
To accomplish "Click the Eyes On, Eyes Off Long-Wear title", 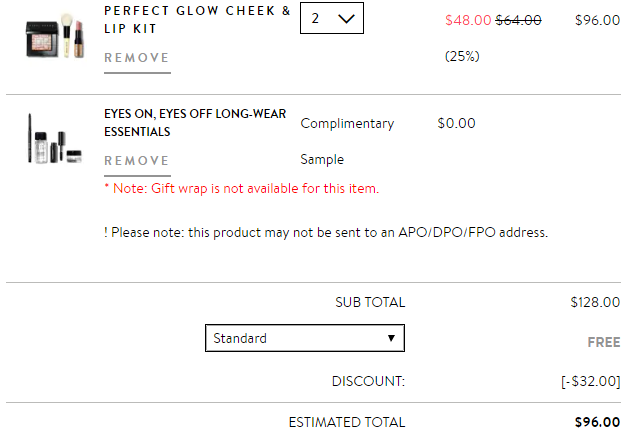I will coord(195,123).
